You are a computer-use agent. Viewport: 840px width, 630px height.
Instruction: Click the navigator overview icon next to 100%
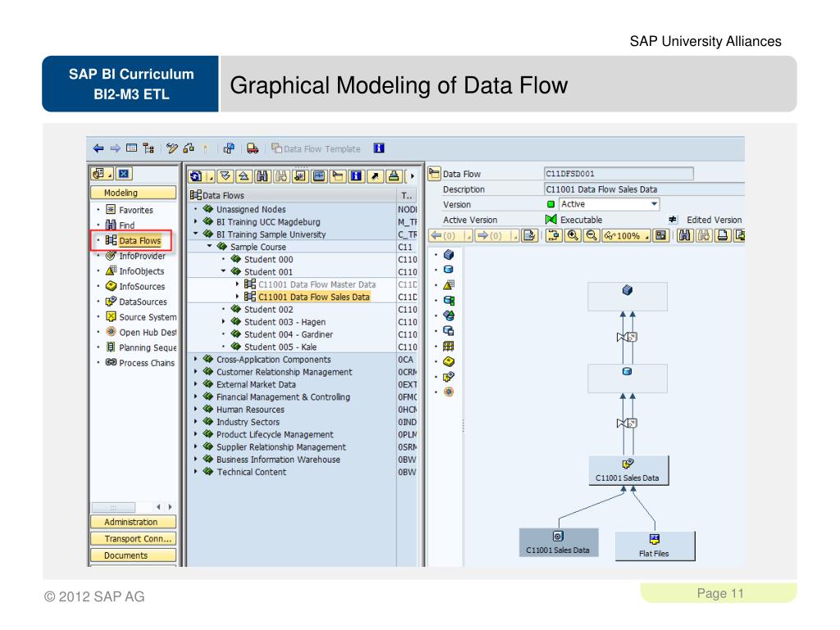[x=661, y=235]
